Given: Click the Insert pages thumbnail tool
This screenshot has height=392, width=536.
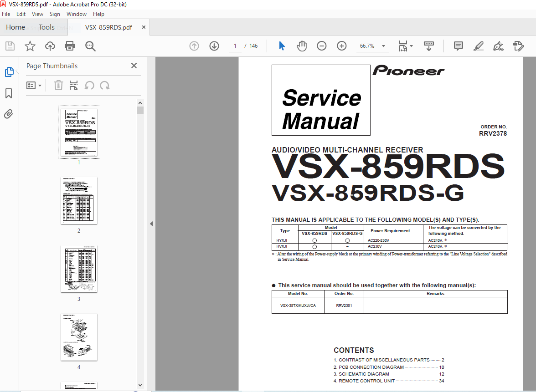Looking at the screenshot, I should click(73, 86).
